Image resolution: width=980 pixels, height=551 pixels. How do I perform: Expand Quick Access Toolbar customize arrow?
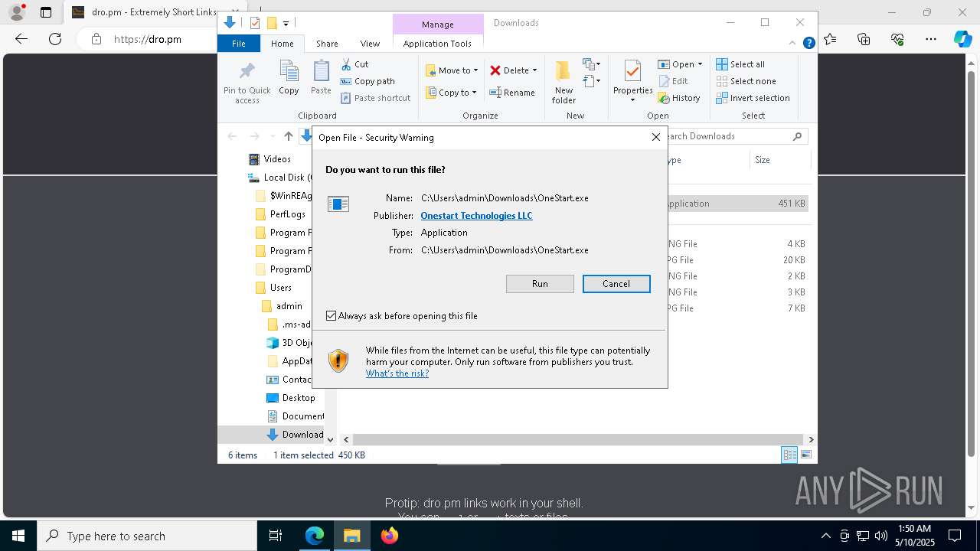[x=286, y=24]
